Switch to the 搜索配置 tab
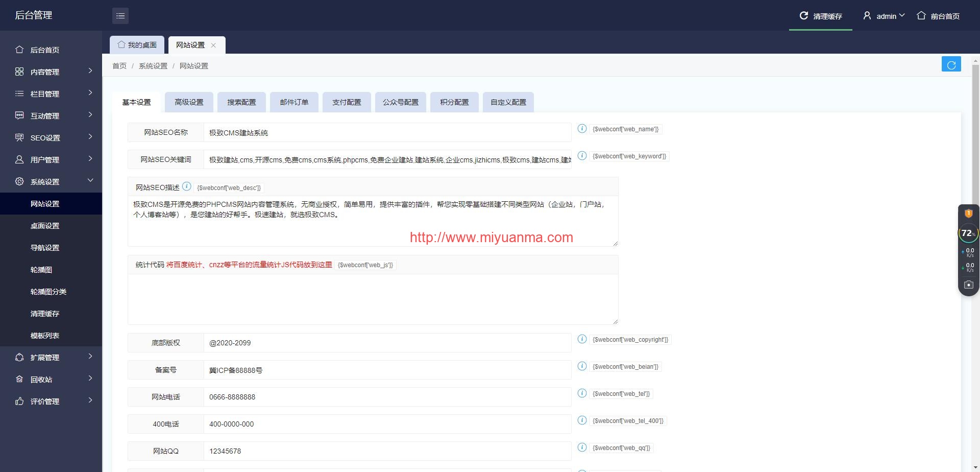This screenshot has height=472, width=980. (x=241, y=102)
